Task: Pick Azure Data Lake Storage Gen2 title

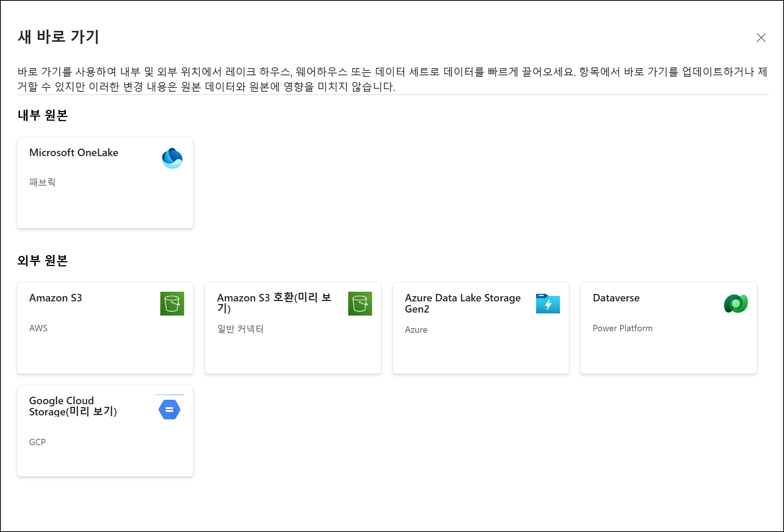Action: [x=462, y=303]
